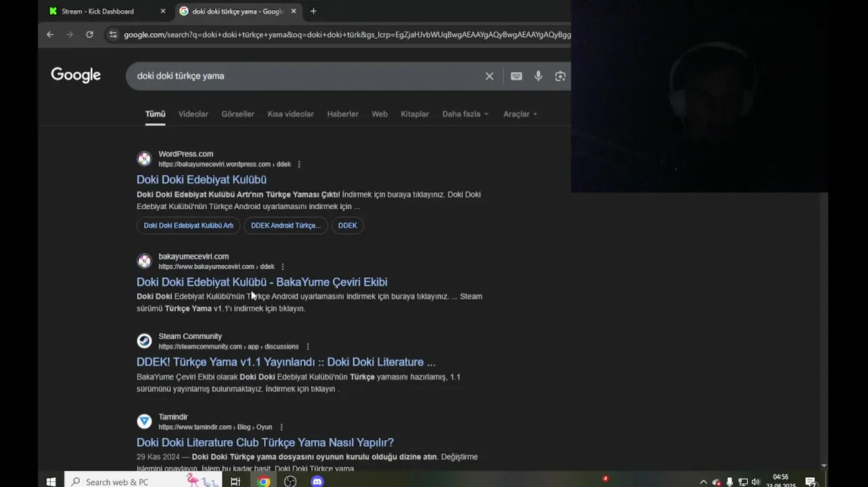The image size is (868, 487).
Task: Open Doki Doki Edebiyat Kulübü - BakaYume Çeviri Ekibi
Action: click(262, 282)
